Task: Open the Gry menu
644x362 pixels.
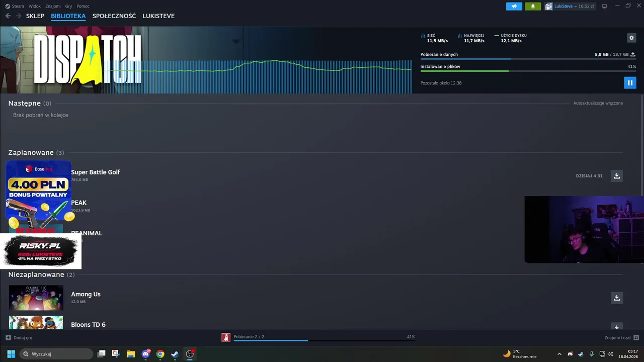Action: (68, 6)
